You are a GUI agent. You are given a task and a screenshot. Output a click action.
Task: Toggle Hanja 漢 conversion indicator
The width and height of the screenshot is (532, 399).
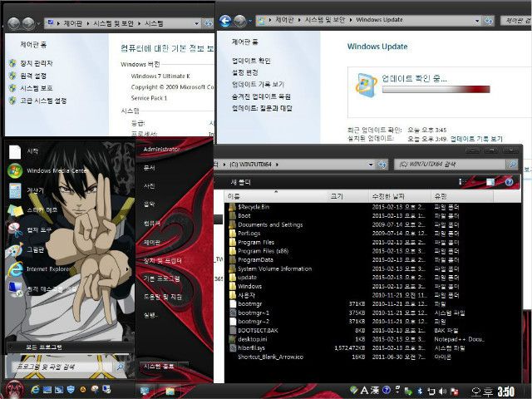375,390
